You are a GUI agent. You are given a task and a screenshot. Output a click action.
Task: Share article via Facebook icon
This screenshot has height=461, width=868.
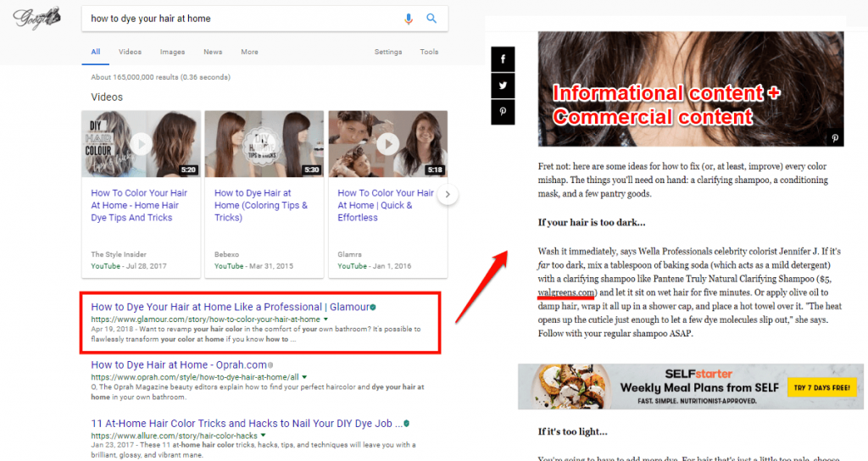click(x=503, y=59)
